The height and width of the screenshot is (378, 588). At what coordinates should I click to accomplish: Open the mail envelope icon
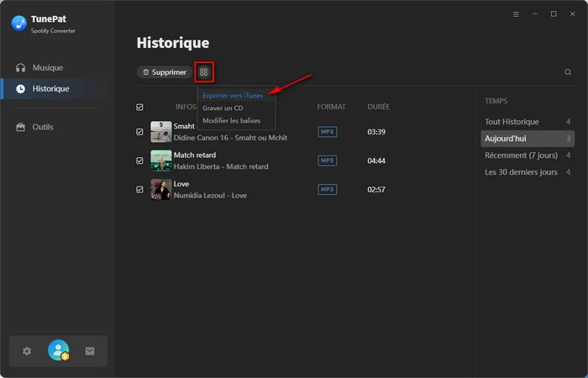click(x=90, y=351)
